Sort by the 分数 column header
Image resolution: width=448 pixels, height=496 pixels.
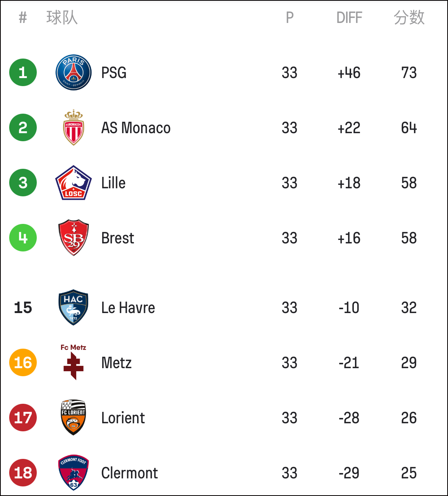409,18
